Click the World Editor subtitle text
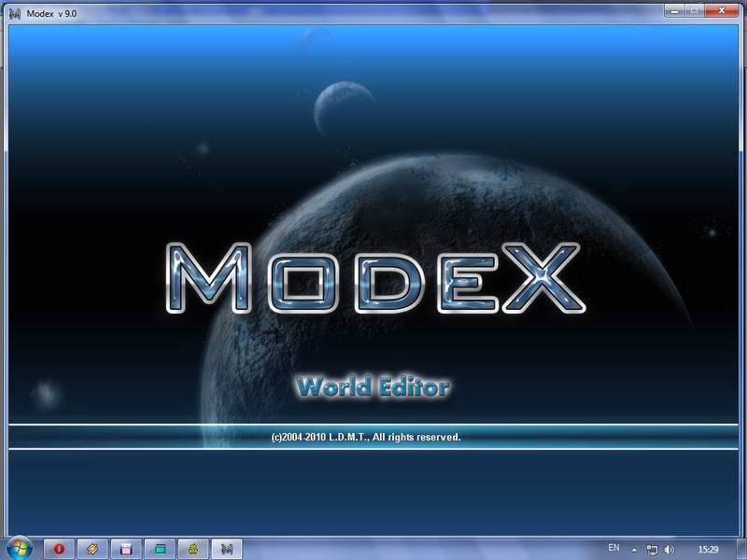The width and height of the screenshot is (747, 560). pyautogui.click(x=373, y=387)
